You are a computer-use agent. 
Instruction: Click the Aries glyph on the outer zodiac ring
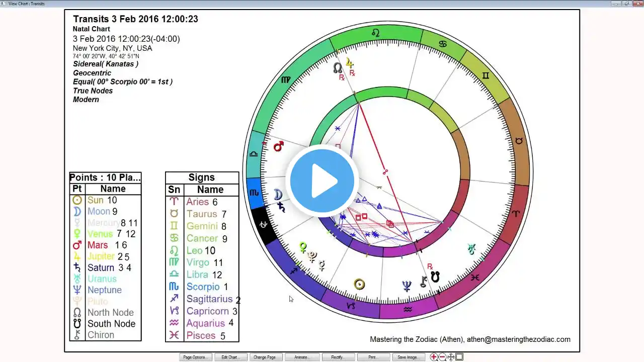pos(516,214)
